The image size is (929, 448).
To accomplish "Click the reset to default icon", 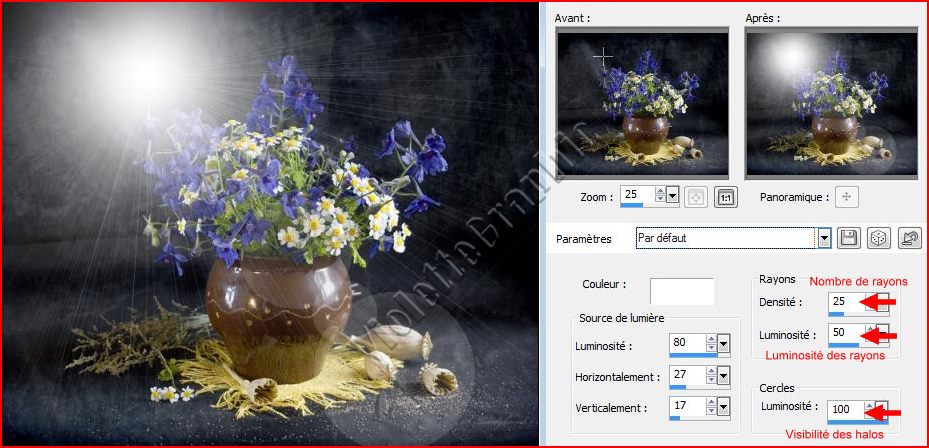I will click(x=909, y=238).
